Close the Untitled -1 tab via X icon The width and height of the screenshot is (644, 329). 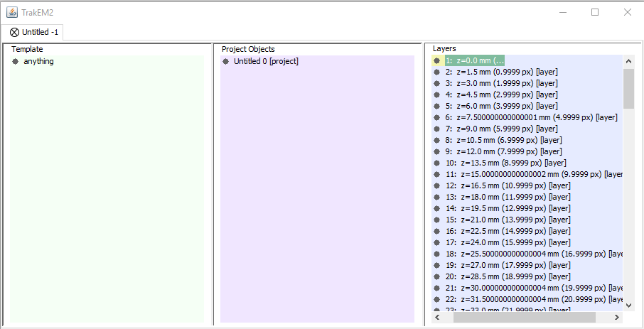click(x=15, y=32)
